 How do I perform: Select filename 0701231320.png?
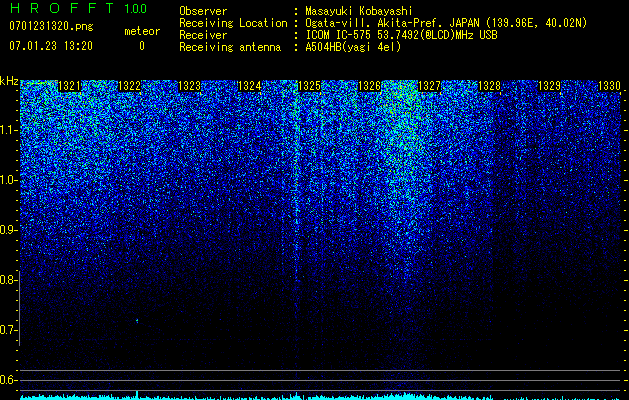(x=51, y=26)
